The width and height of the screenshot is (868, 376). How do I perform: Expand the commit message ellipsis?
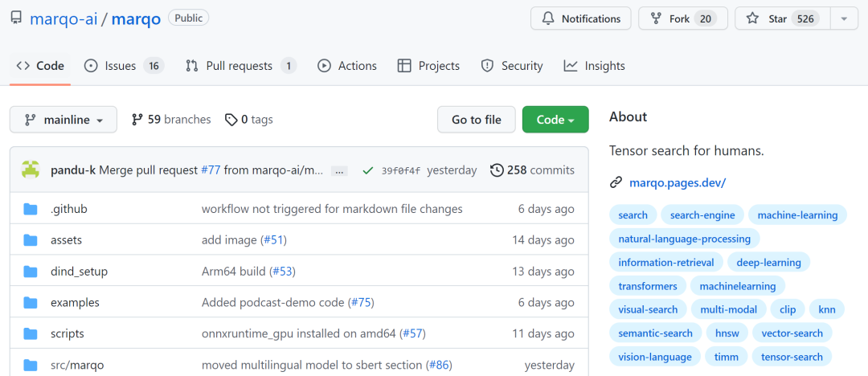point(339,170)
